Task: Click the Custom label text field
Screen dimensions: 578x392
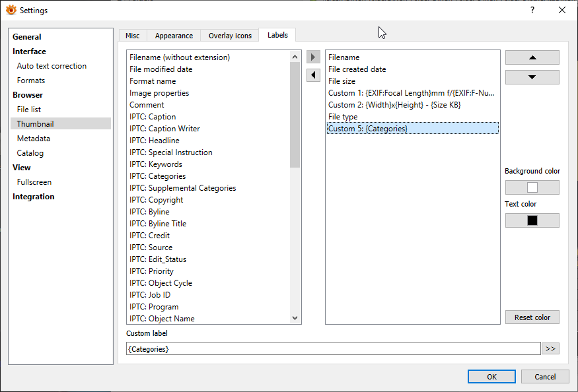Action: click(333, 348)
